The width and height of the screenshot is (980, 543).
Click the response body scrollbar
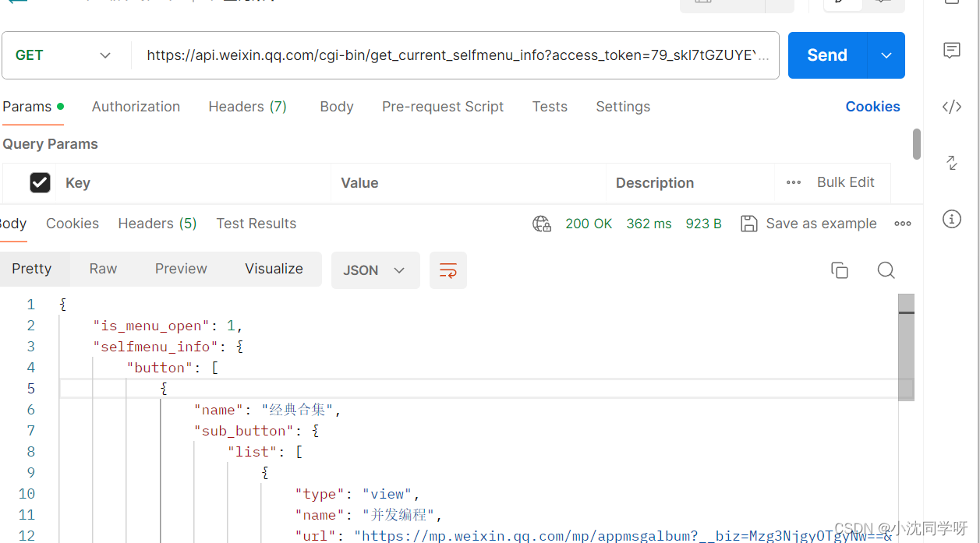click(x=906, y=347)
